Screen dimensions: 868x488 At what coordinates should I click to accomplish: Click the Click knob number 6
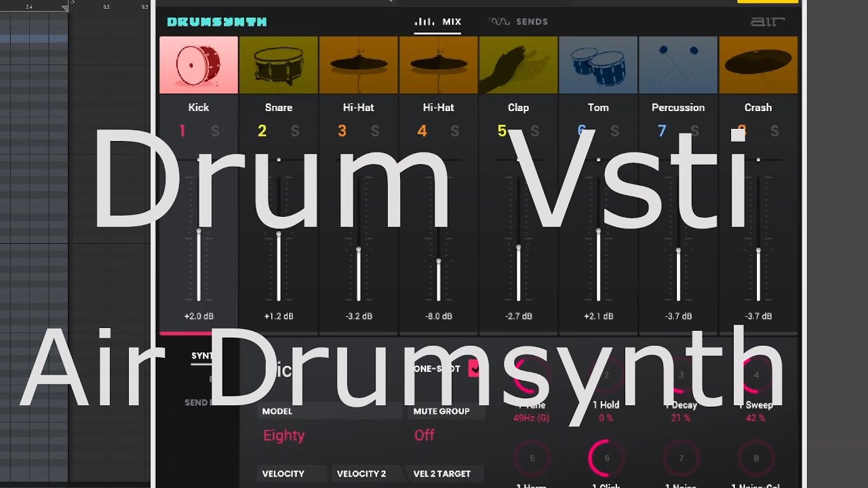(x=606, y=458)
